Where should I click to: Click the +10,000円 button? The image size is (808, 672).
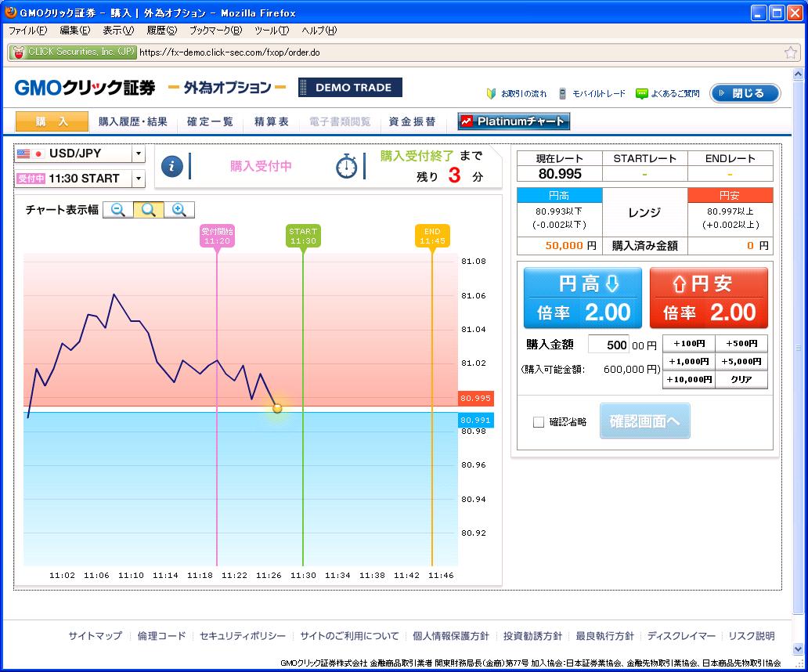689,379
